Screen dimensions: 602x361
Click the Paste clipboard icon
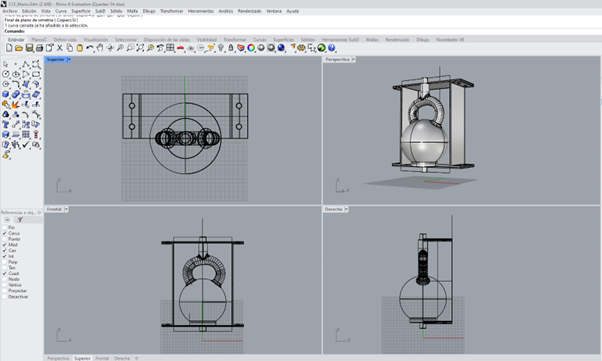(79, 48)
